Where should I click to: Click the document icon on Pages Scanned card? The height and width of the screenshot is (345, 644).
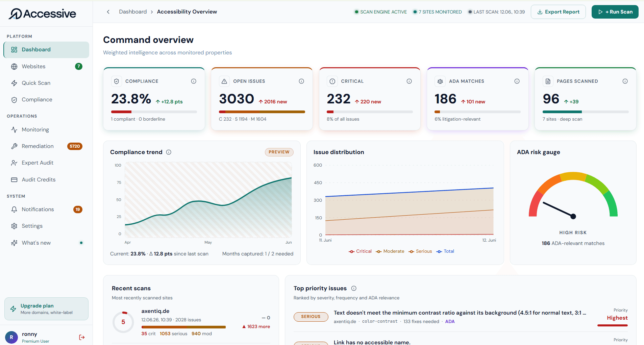[x=548, y=81]
